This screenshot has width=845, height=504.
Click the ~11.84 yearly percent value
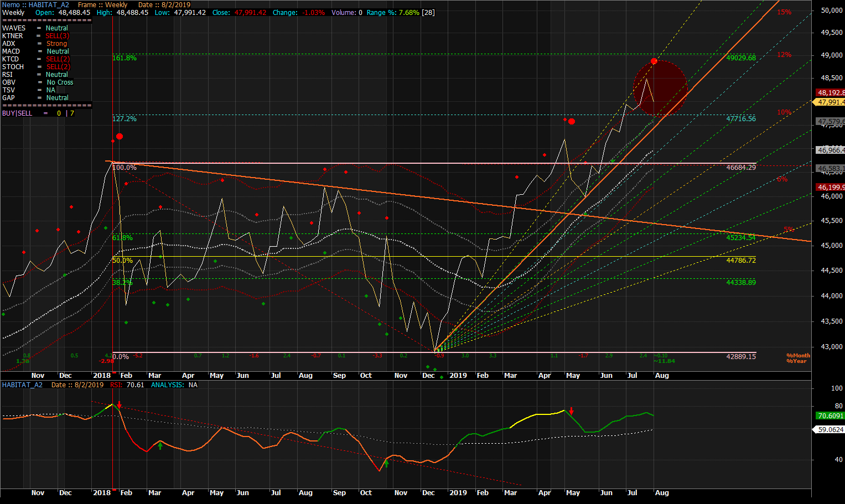click(664, 361)
